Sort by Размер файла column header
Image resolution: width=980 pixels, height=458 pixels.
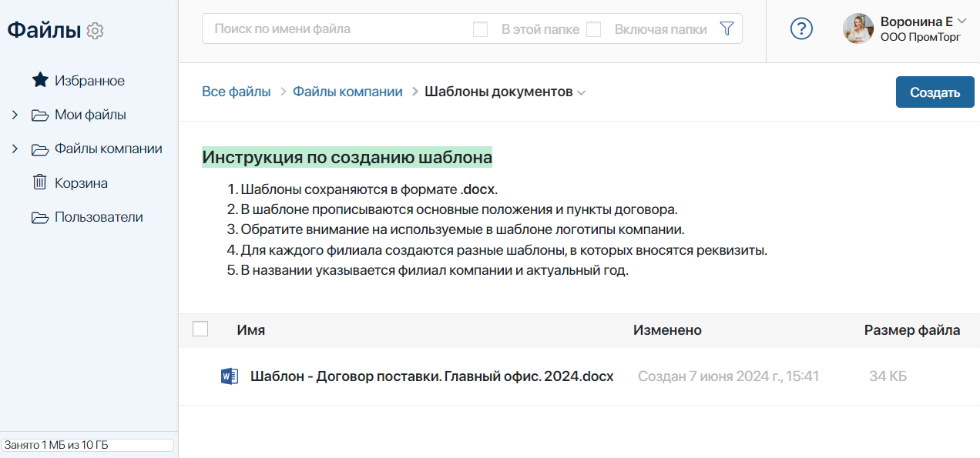point(912,330)
